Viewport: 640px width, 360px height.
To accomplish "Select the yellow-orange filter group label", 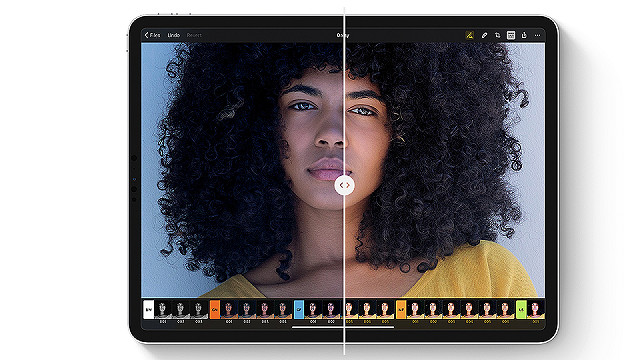I will (401, 309).
